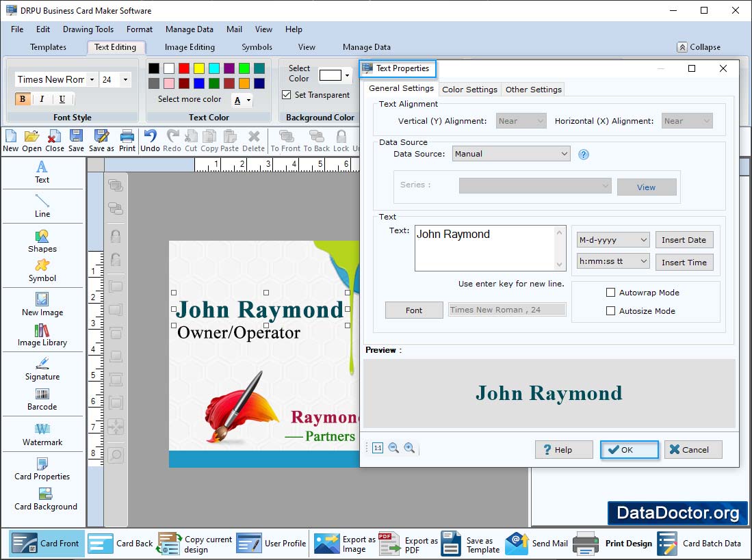Click the Font button
Screen dimensions: 752x560
pos(414,310)
